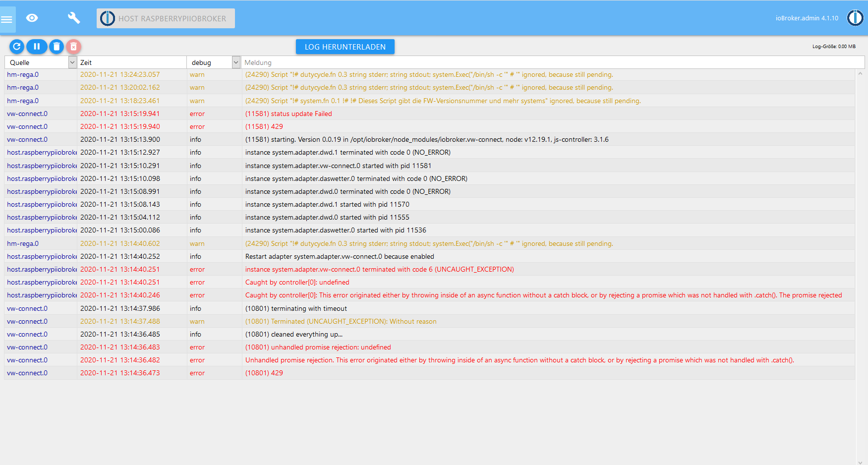Click 'dwd.1 started with pid 11570' message
The height and width of the screenshot is (465, 868).
tap(327, 204)
